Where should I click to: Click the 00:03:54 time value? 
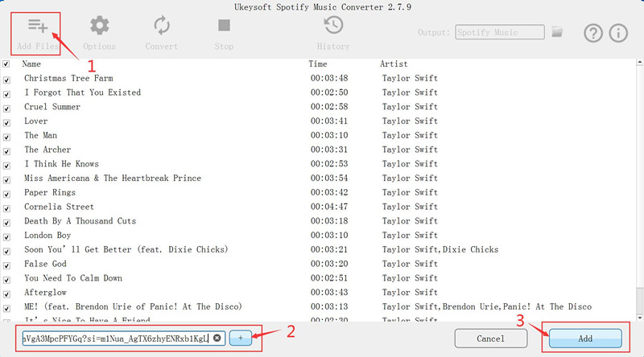tap(329, 178)
